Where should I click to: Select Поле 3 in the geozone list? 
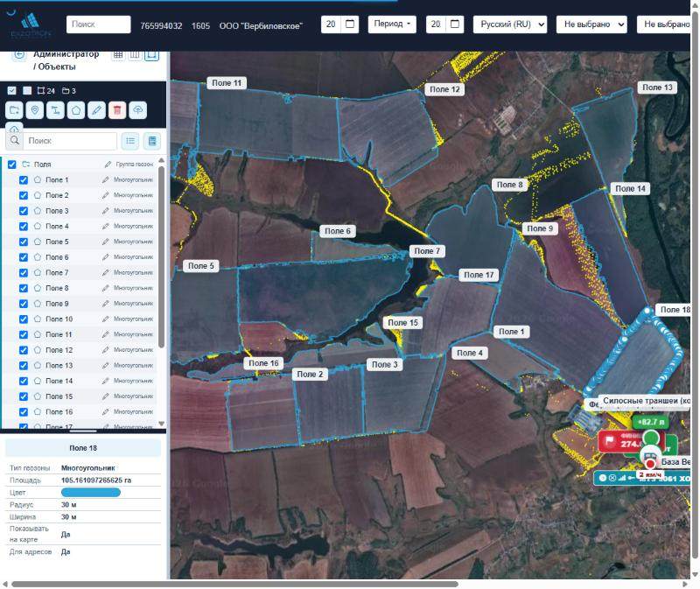tap(57, 211)
